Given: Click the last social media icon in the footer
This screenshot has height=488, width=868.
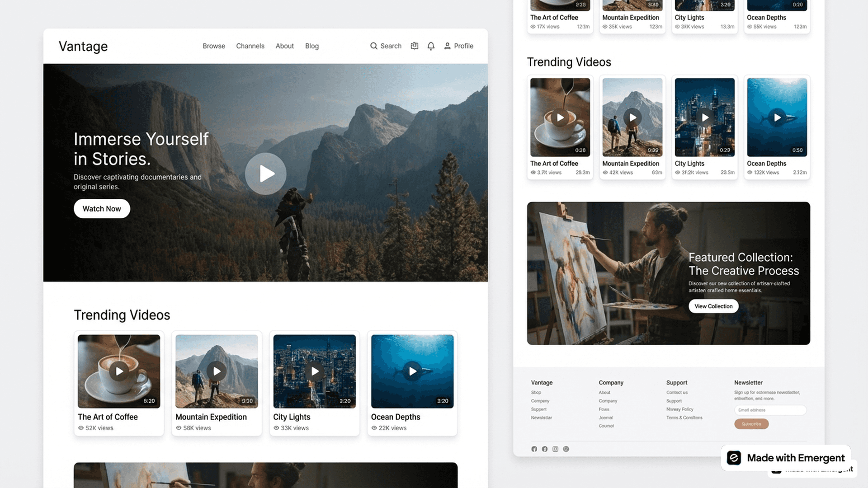Looking at the screenshot, I should pyautogui.click(x=566, y=449).
